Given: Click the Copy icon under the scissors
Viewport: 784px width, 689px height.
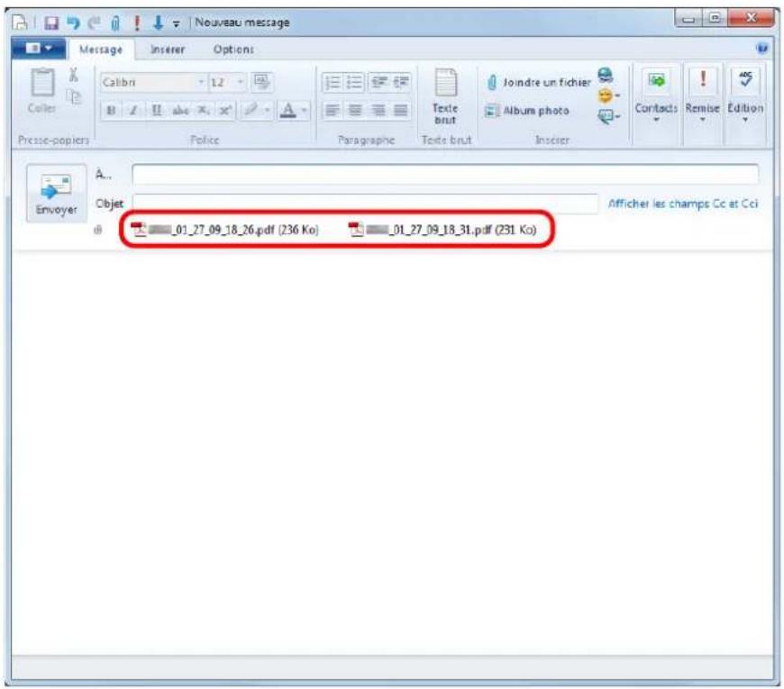Looking at the screenshot, I should [x=74, y=97].
